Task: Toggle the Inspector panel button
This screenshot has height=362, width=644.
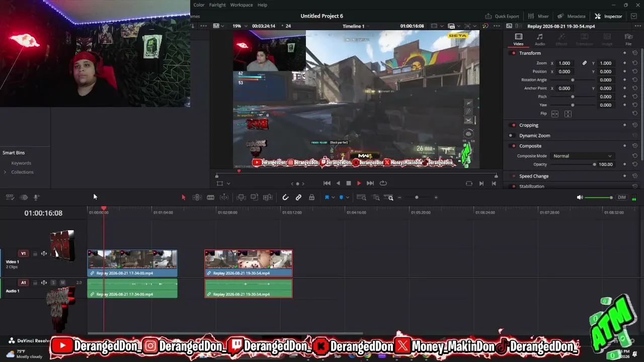Action: click(x=608, y=16)
